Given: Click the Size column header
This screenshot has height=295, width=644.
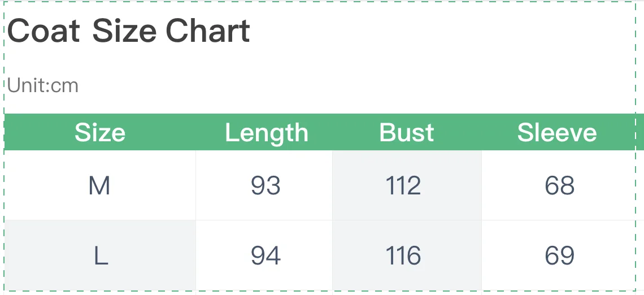Looking at the screenshot, I should (100, 132).
